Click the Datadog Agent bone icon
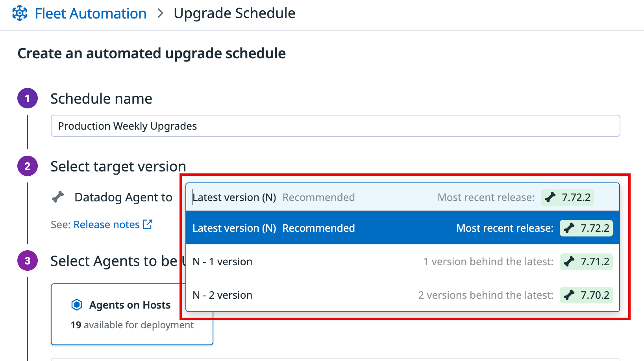 [x=58, y=197]
